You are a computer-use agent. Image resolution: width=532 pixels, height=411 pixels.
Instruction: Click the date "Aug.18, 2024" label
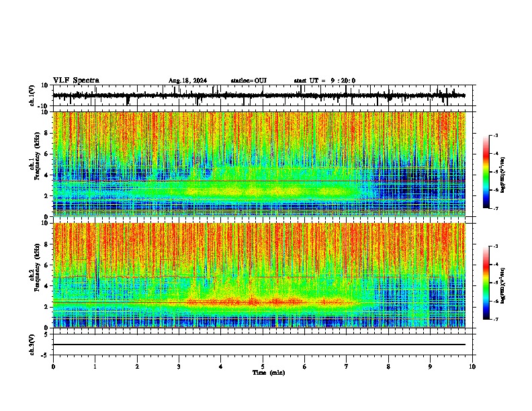187,81
